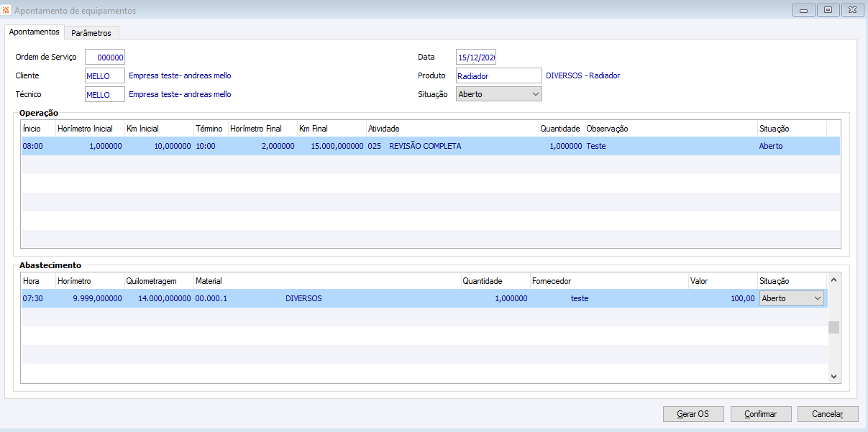Click the Cliente field containing MELLO
This screenshot has width=868, height=432.
(x=105, y=75)
